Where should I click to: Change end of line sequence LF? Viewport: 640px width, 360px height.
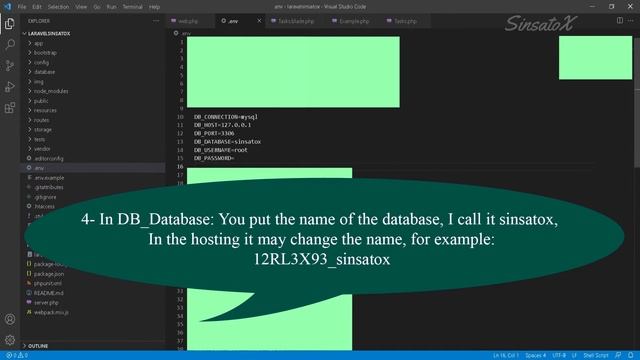tap(574, 356)
